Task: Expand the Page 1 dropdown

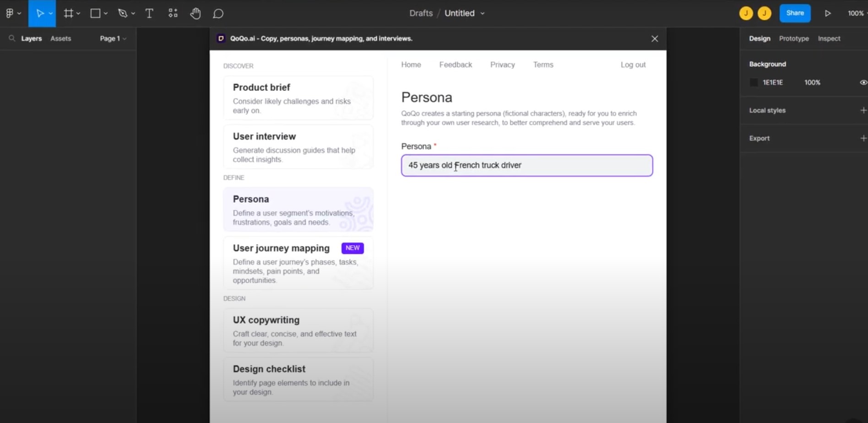Action: click(113, 38)
